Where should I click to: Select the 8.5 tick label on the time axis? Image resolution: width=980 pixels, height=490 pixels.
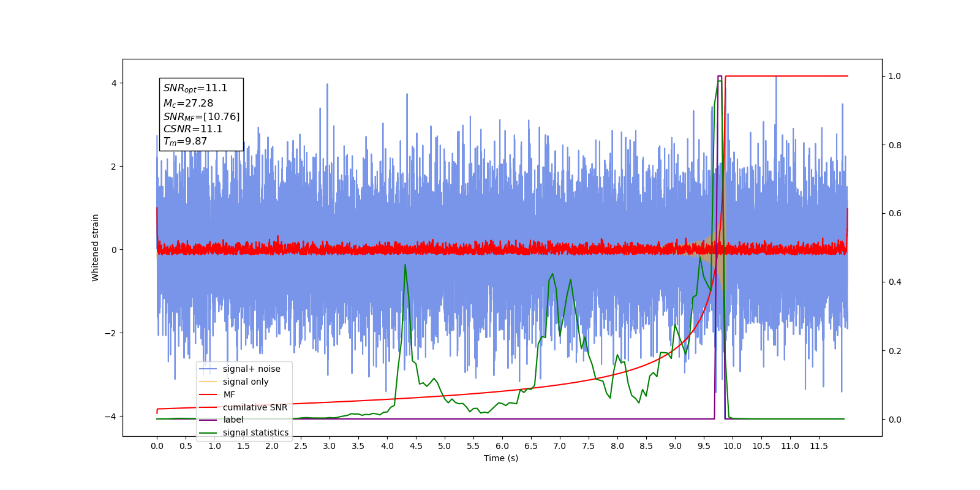[x=646, y=446]
